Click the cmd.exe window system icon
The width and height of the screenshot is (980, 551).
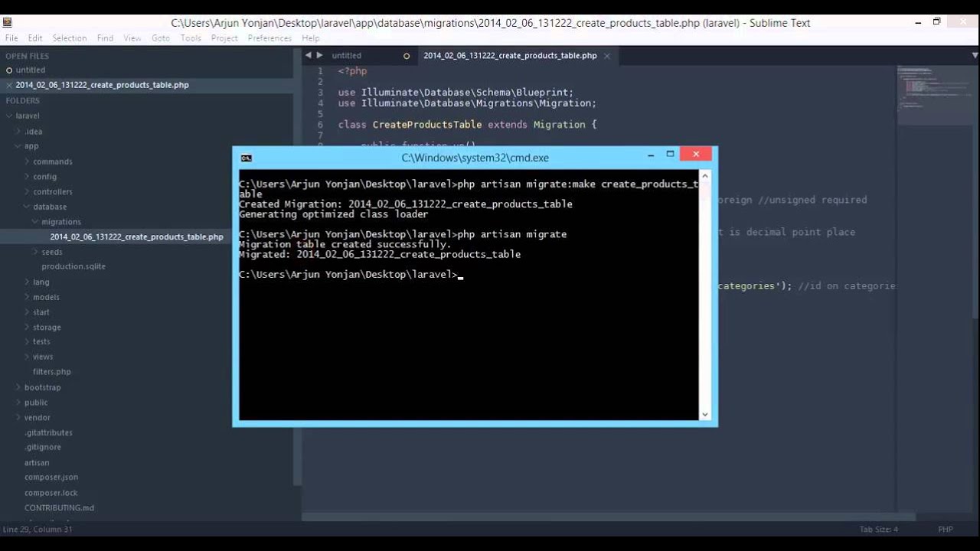pyautogui.click(x=246, y=158)
